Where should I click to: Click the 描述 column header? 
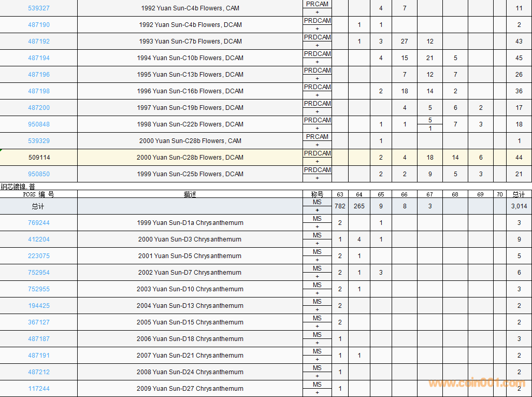click(190, 194)
